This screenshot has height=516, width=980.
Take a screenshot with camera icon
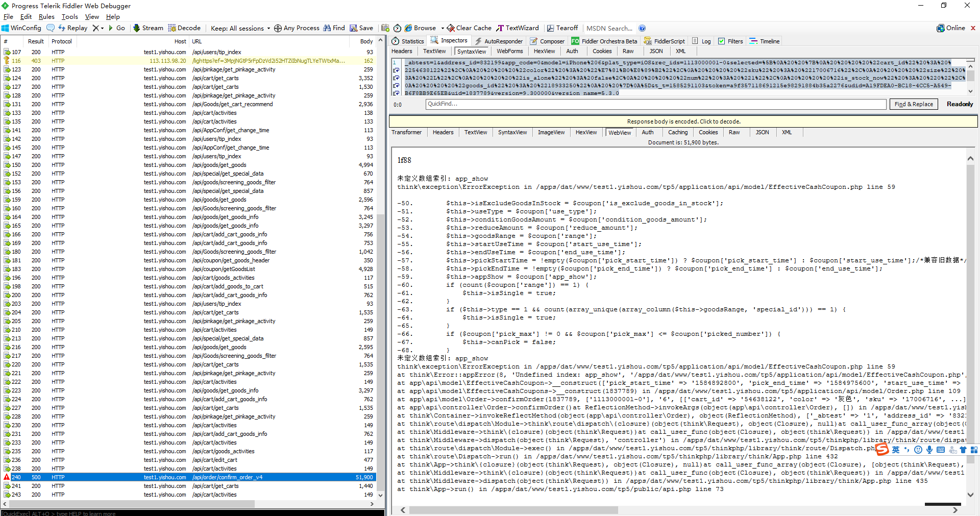tap(385, 28)
